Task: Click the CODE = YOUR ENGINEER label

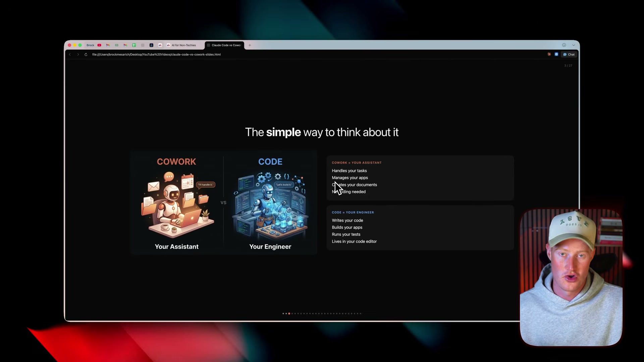Action: pos(353,213)
